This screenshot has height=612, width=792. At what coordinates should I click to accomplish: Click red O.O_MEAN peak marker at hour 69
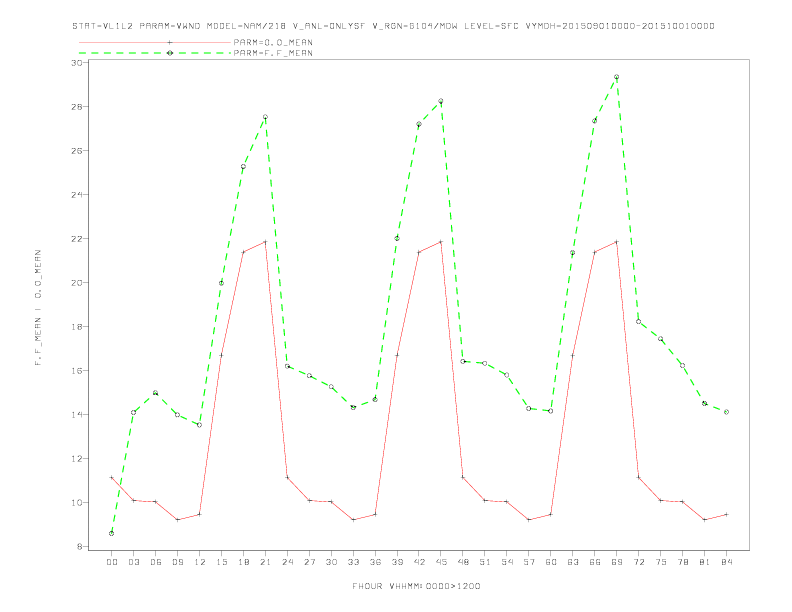(617, 242)
